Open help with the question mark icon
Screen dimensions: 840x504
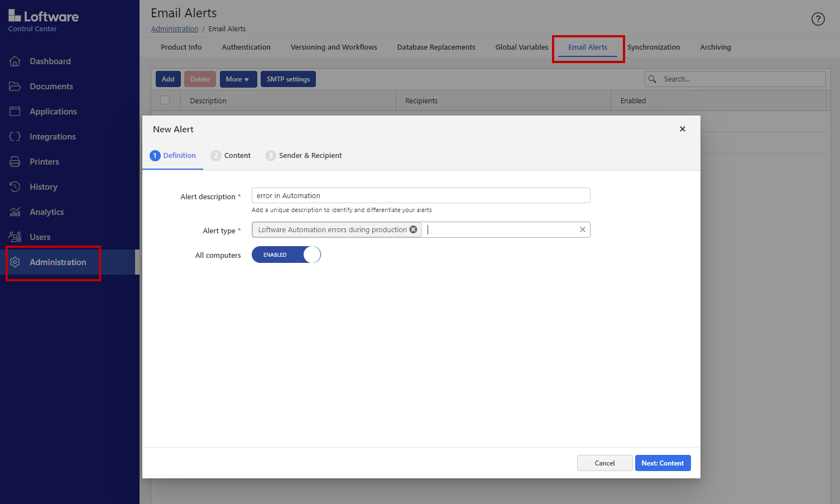(x=818, y=19)
